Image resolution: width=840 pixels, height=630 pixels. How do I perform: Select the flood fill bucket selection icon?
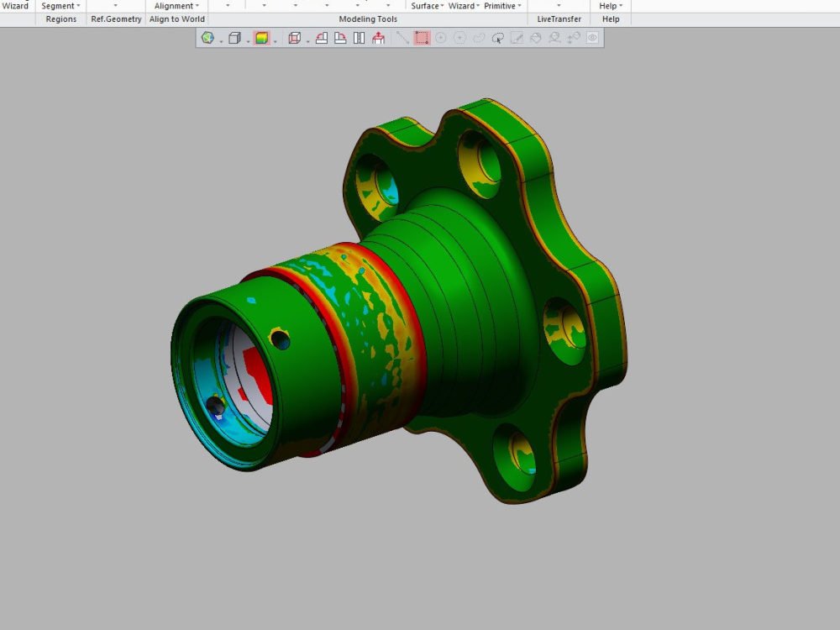coord(536,38)
